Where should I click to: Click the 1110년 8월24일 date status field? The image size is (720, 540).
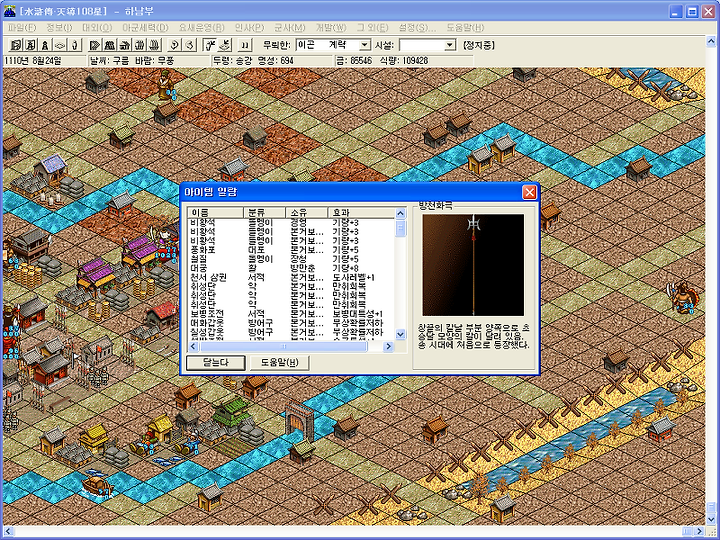click(x=45, y=61)
